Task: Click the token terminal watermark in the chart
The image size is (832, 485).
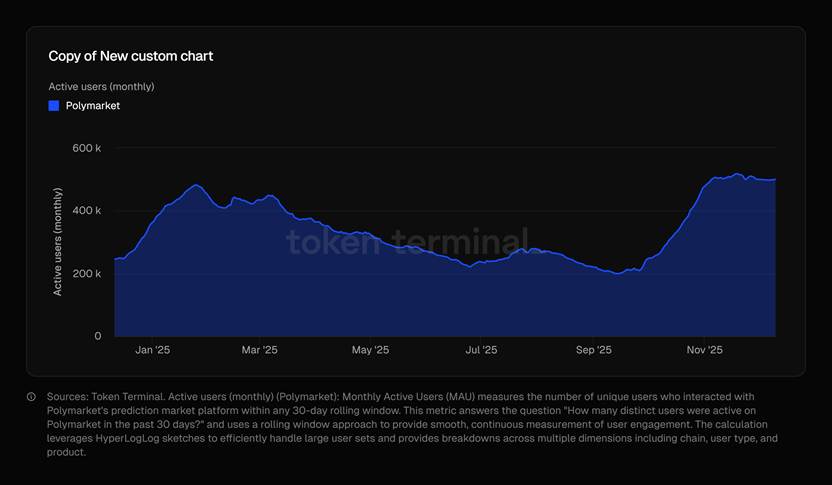Action: pyautogui.click(x=406, y=241)
